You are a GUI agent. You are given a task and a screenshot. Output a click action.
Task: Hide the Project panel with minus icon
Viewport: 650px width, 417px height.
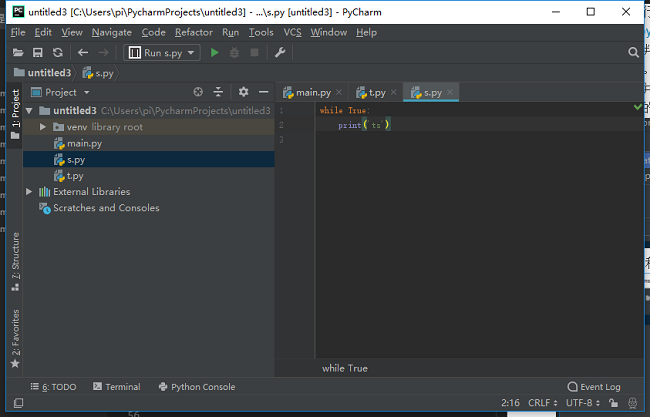tap(264, 92)
